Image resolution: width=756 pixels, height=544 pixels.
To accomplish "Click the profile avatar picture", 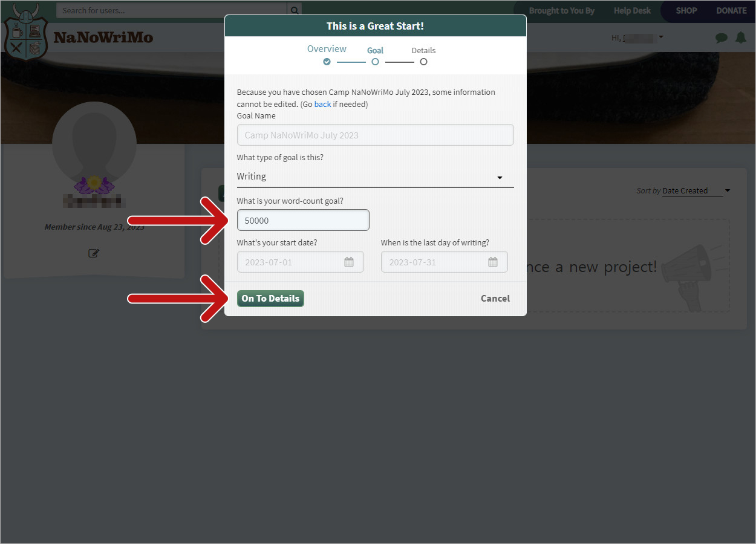I will [94, 144].
